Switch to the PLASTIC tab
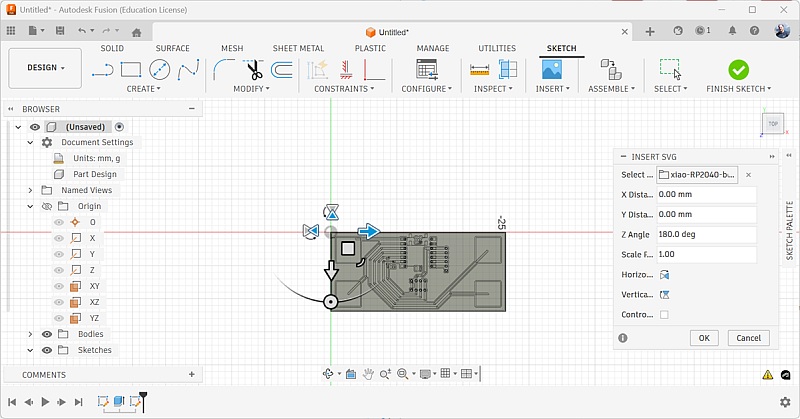 tap(370, 48)
